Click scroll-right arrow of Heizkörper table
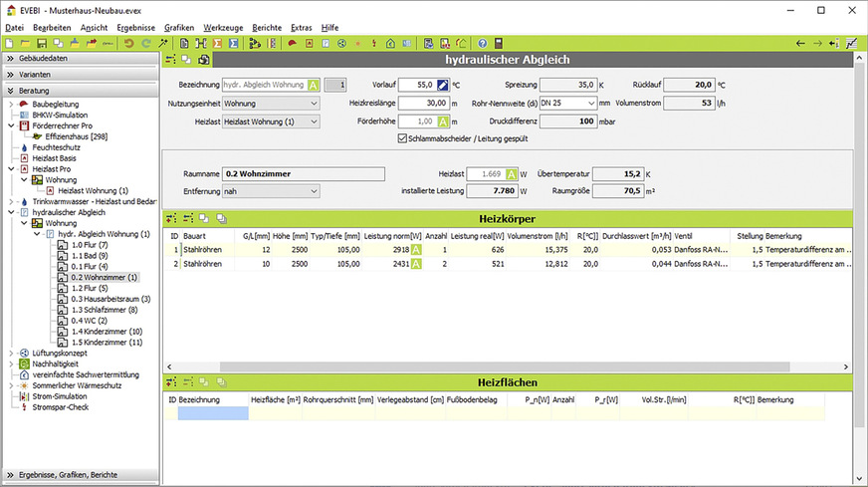Viewport: 868px width, 487px height. click(845, 366)
